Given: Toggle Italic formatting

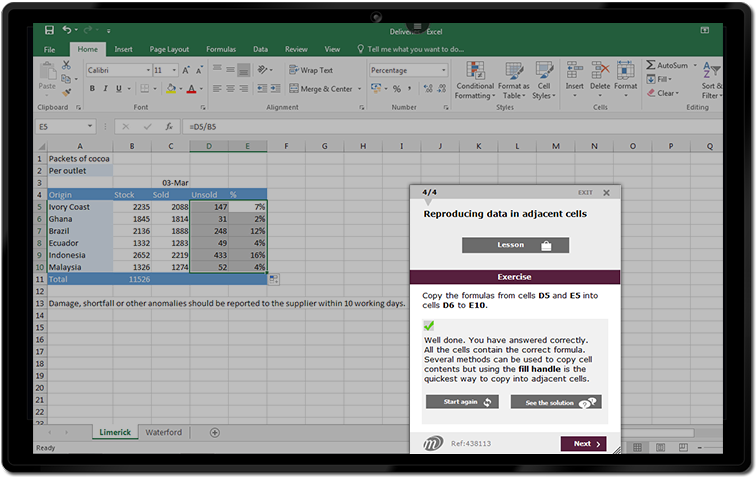Looking at the screenshot, I should tap(105, 88).
